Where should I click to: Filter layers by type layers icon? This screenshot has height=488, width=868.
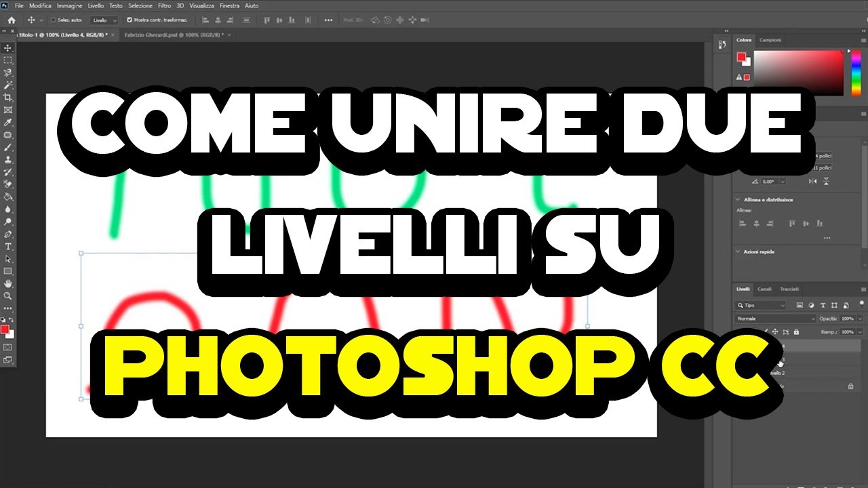823,305
